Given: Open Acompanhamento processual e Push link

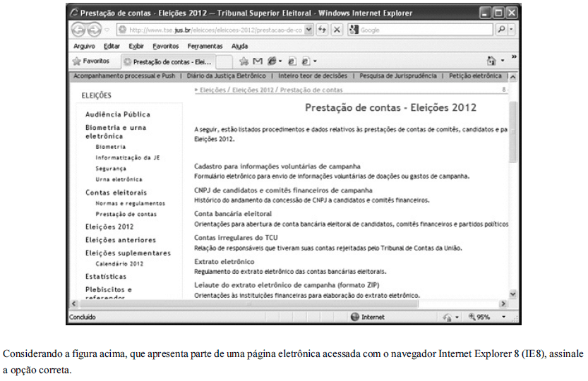Looking at the screenshot, I should point(124,75).
